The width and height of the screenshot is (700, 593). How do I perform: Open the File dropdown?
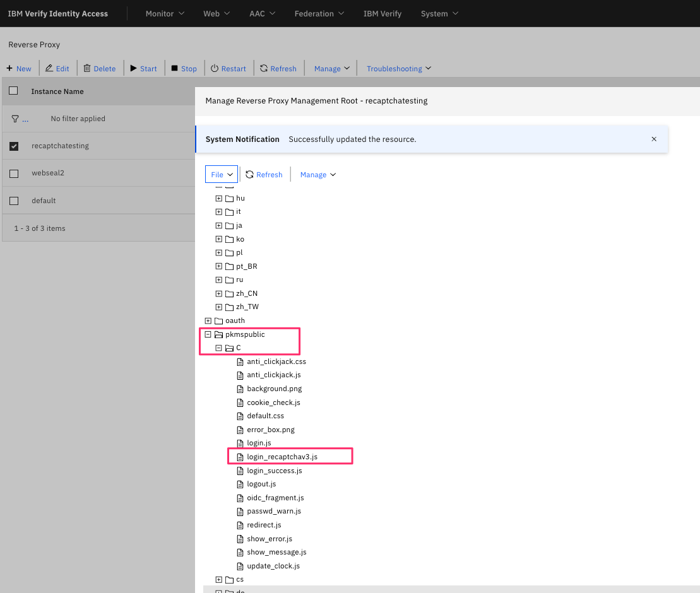[222, 175]
